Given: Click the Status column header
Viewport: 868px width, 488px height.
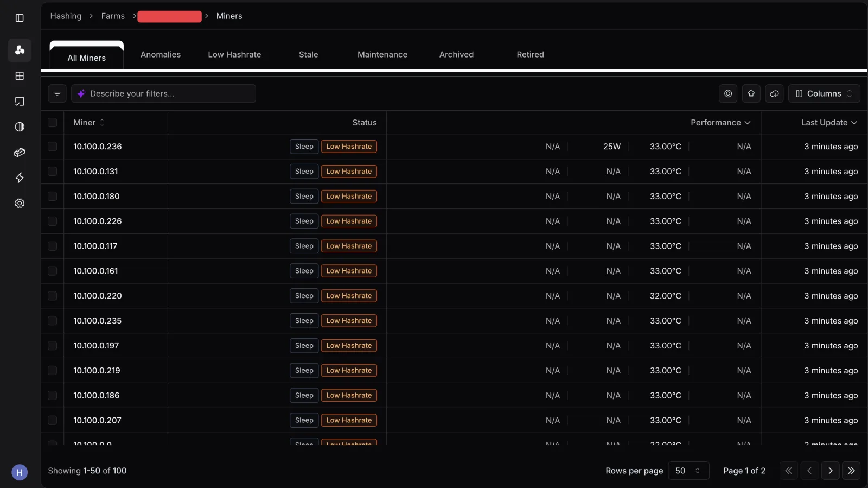Looking at the screenshot, I should point(365,123).
